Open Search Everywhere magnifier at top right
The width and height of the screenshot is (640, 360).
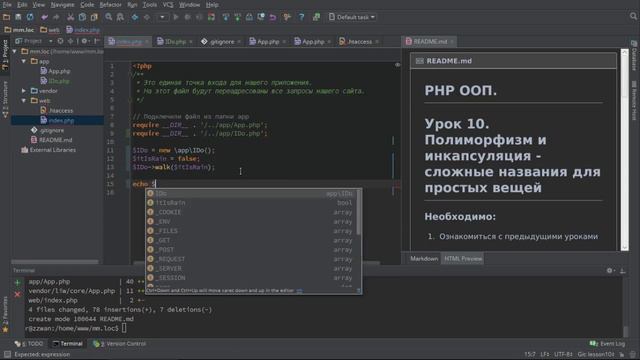633,16
